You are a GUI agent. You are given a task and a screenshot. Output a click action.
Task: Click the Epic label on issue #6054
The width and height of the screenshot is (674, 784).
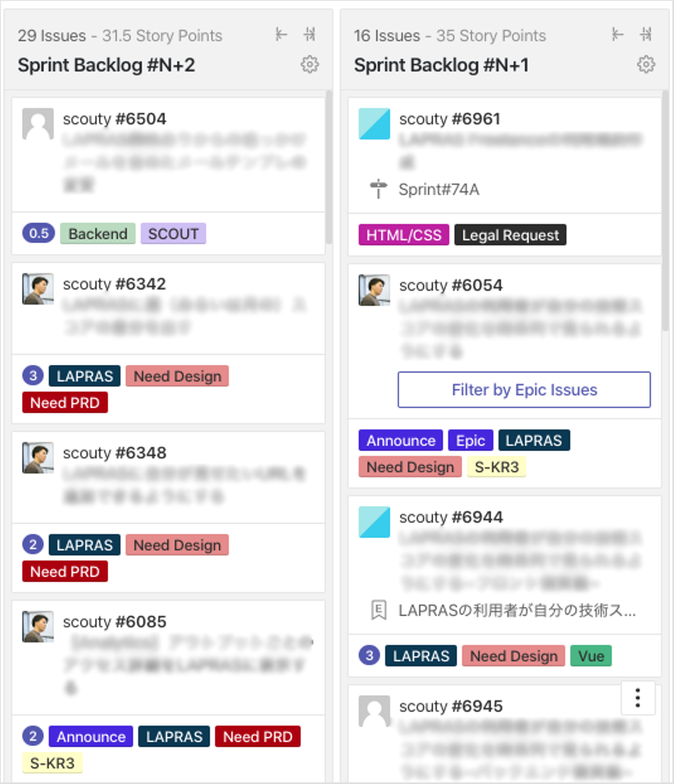[470, 440]
